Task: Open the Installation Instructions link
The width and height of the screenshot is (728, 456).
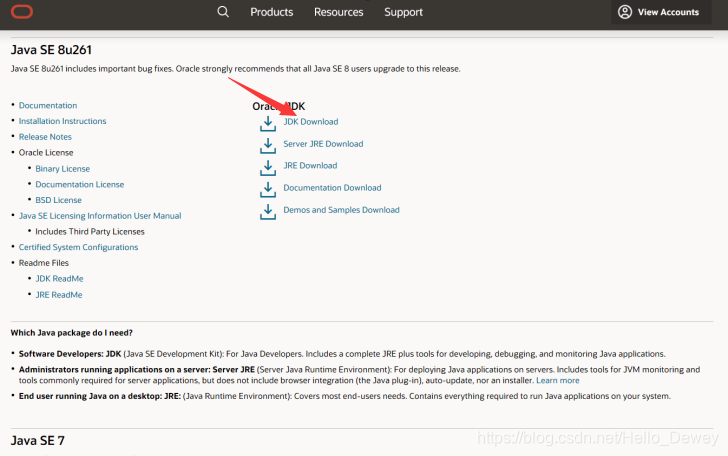Action: pos(62,121)
